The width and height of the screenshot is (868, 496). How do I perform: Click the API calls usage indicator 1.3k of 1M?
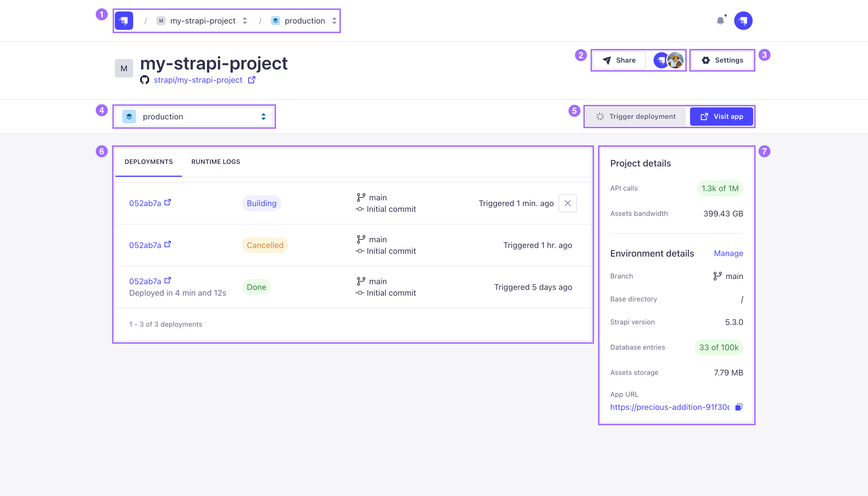720,188
